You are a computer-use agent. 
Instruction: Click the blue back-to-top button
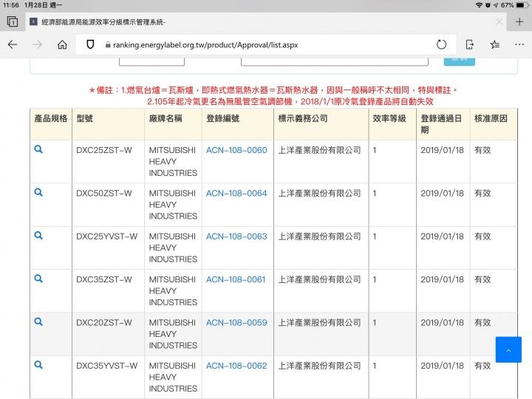pos(508,349)
